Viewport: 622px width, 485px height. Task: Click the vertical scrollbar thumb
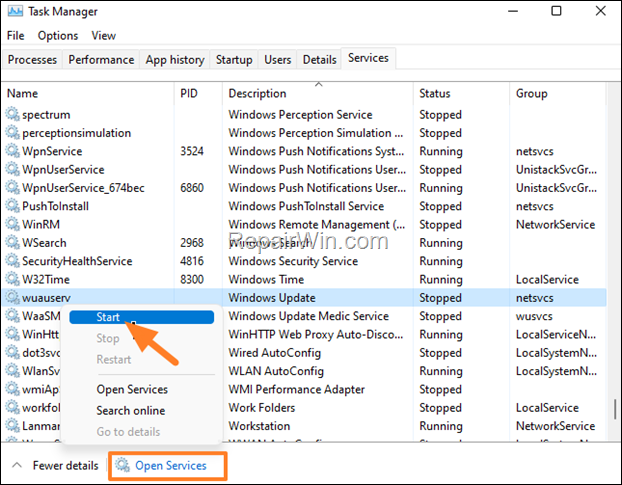[x=615, y=409]
